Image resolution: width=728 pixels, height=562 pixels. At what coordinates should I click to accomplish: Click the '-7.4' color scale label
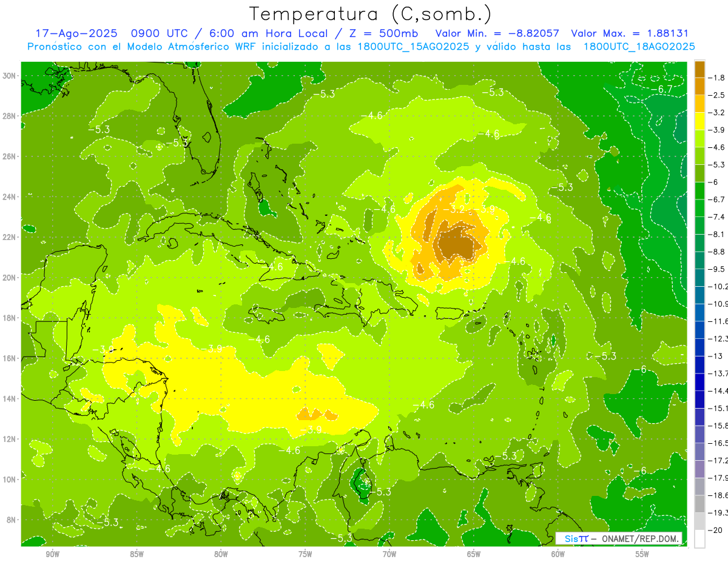[x=717, y=217]
